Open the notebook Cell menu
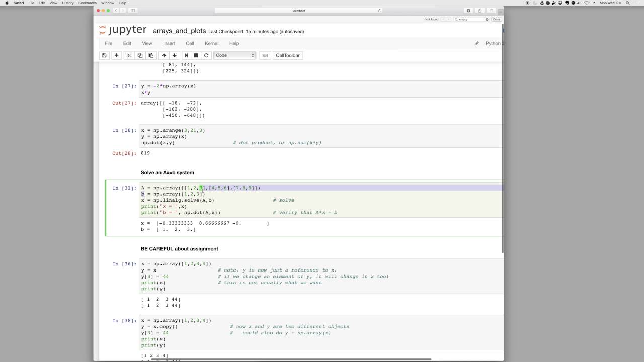Viewport: 644px width, 362px height. [x=190, y=43]
